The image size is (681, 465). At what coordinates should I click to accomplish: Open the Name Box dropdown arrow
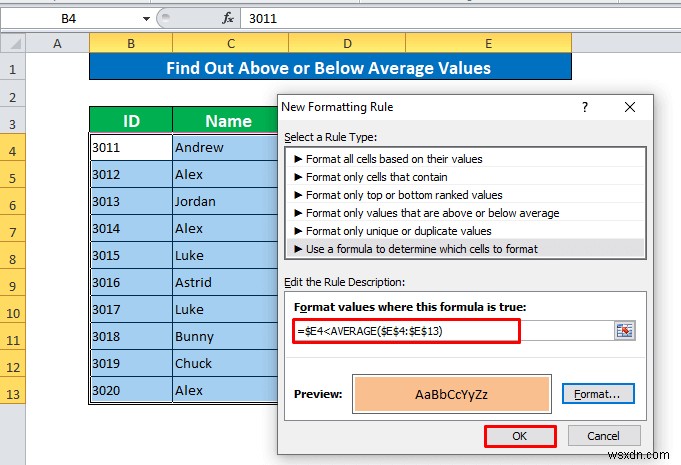[x=146, y=19]
